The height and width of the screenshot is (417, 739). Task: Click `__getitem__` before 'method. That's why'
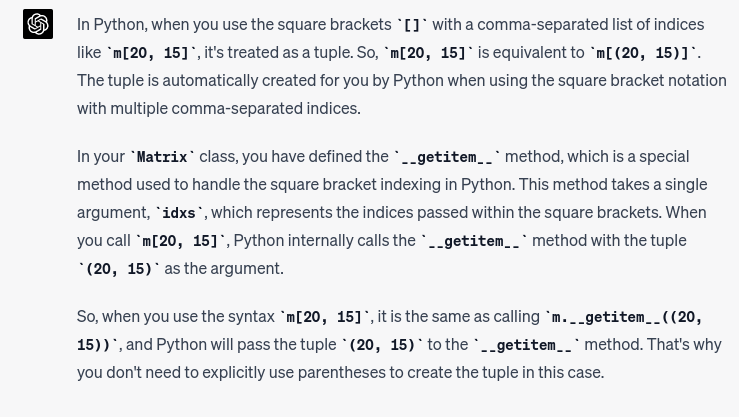[526, 345]
